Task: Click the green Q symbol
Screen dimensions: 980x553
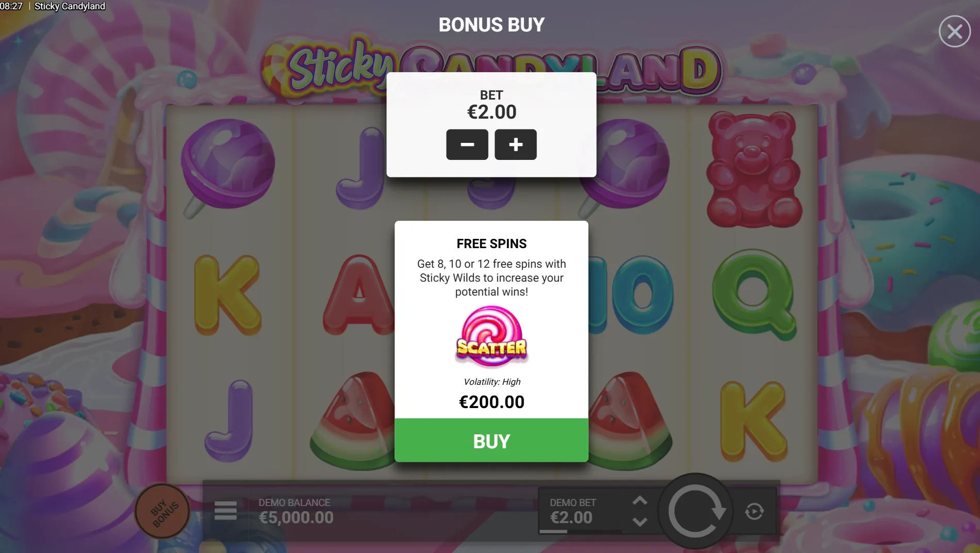Action: (754, 294)
